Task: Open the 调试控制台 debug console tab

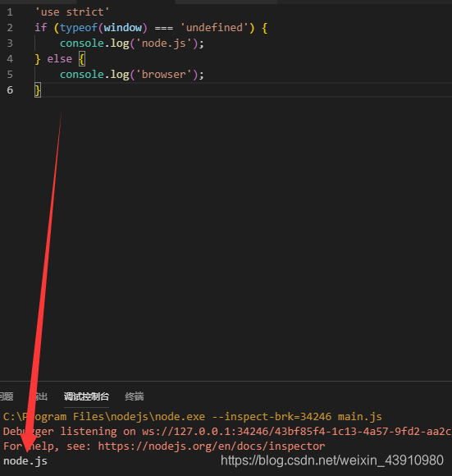Action: (86, 396)
